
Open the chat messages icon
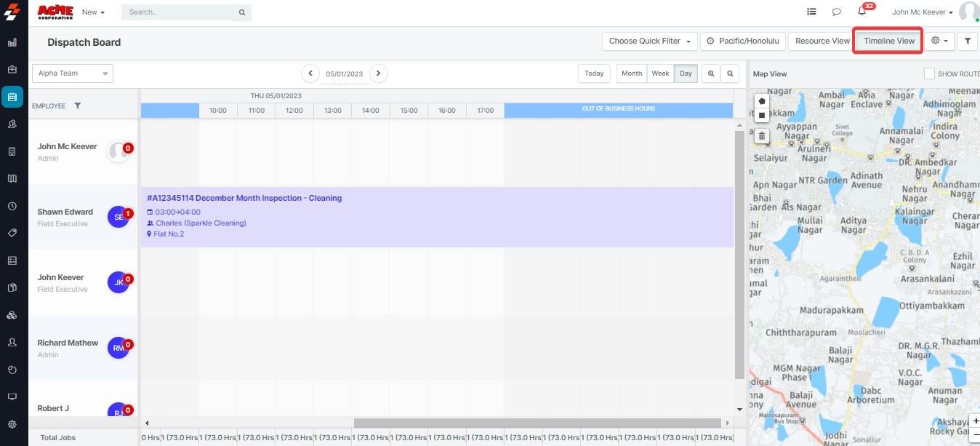coord(837,12)
